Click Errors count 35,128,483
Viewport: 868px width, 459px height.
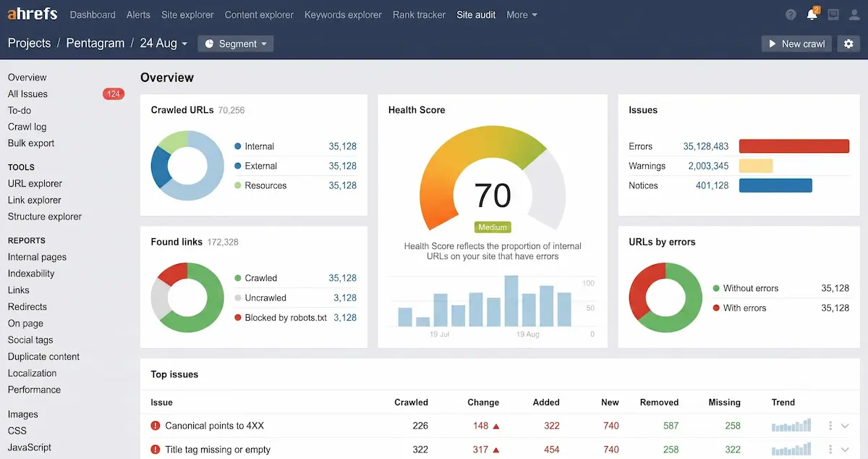(705, 146)
